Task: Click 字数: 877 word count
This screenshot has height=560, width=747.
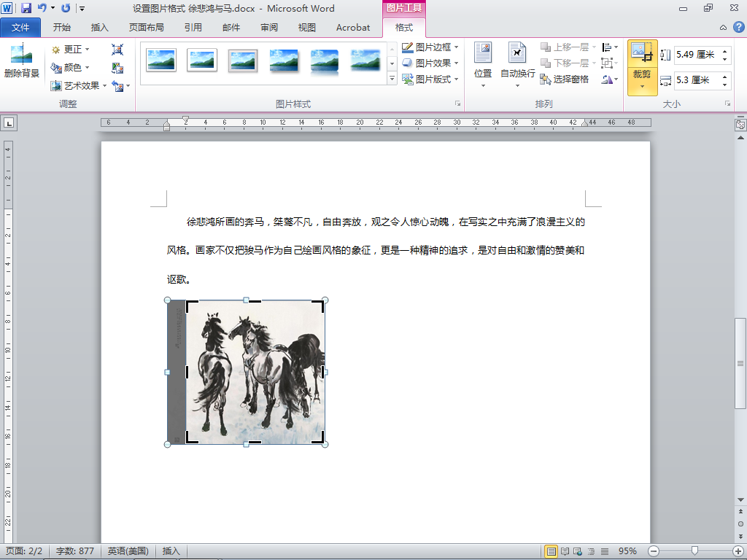Action: (x=75, y=551)
